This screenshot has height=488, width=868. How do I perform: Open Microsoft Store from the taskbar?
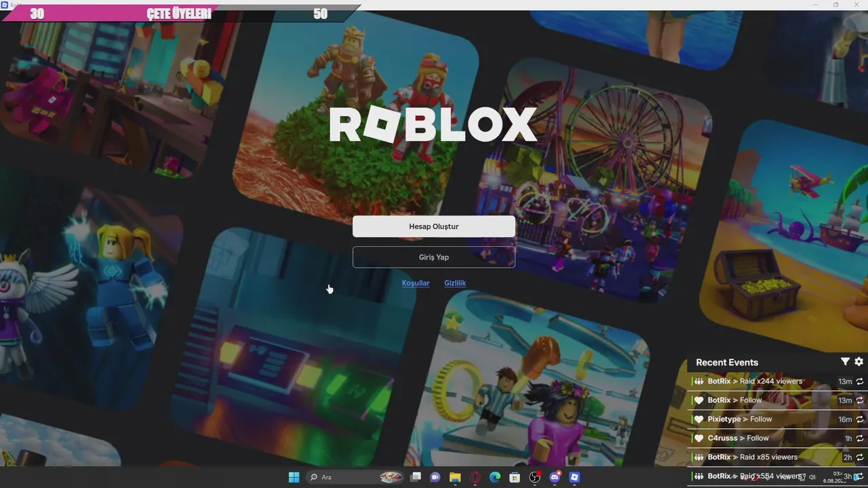pyautogui.click(x=515, y=477)
